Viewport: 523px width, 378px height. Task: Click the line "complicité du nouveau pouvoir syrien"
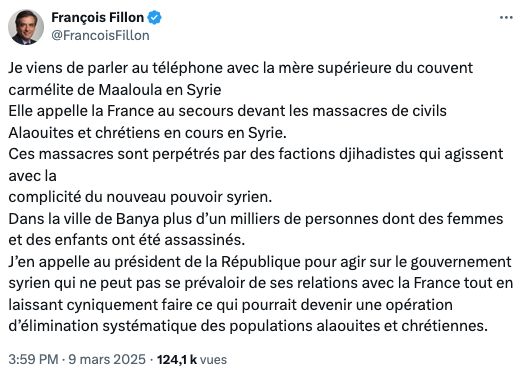[140, 197]
